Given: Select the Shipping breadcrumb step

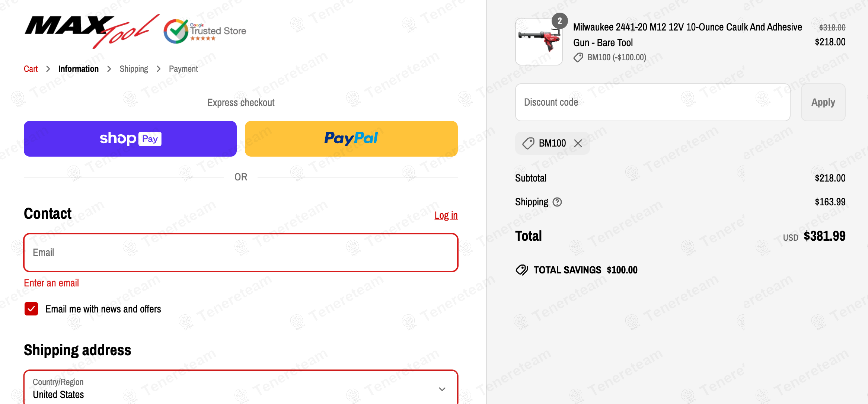Looking at the screenshot, I should point(134,69).
